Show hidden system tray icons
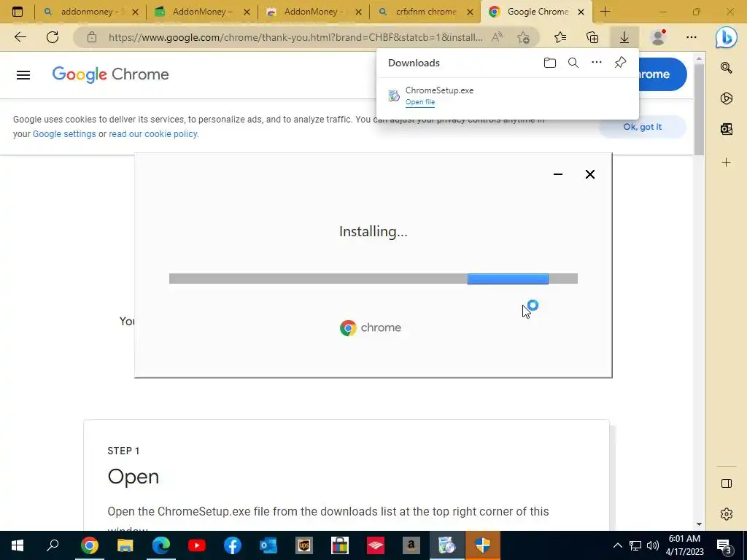The image size is (747, 560). (617, 545)
